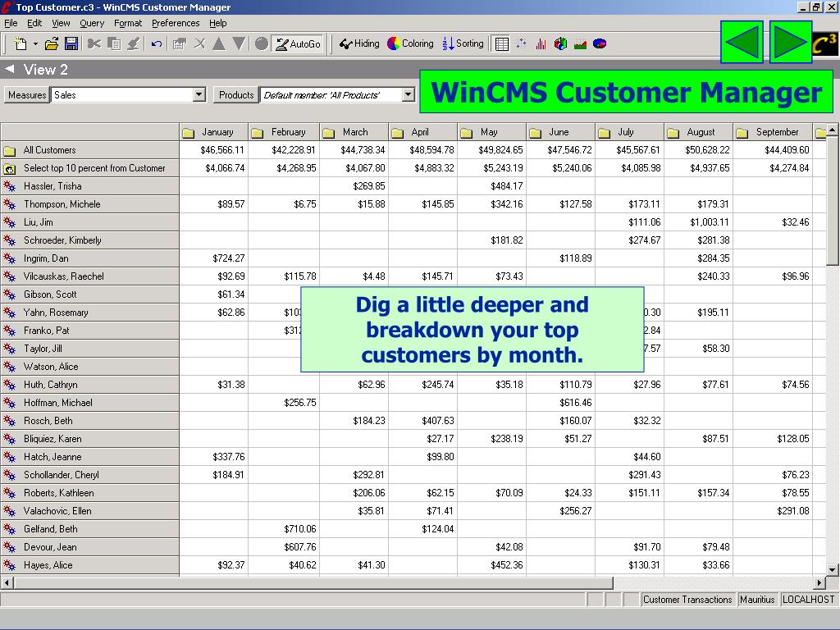Select the Liu, Jim row header
The image size is (840, 630).
pyautogui.click(x=89, y=222)
